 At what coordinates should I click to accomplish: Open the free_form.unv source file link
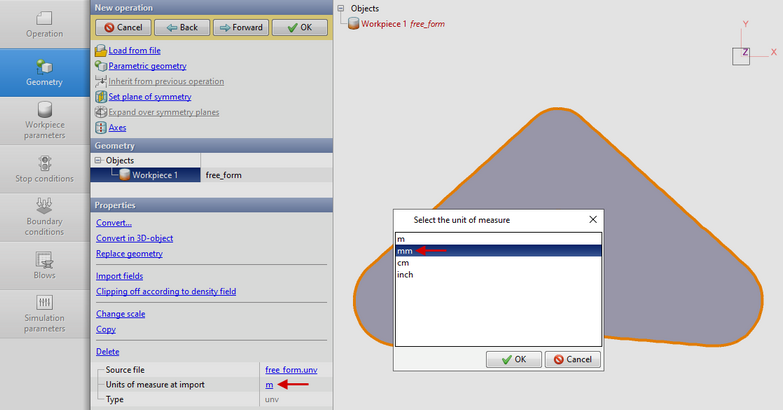click(x=292, y=370)
